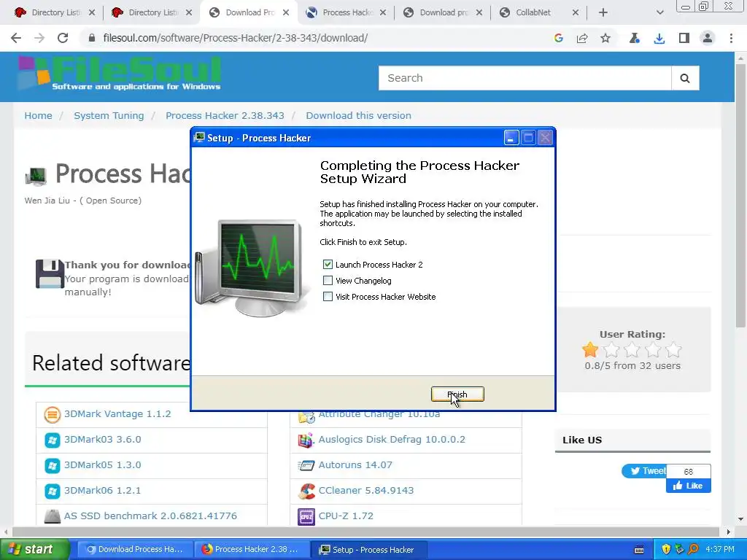
Task: Show downloads via the download icon
Action: (659, 38)
